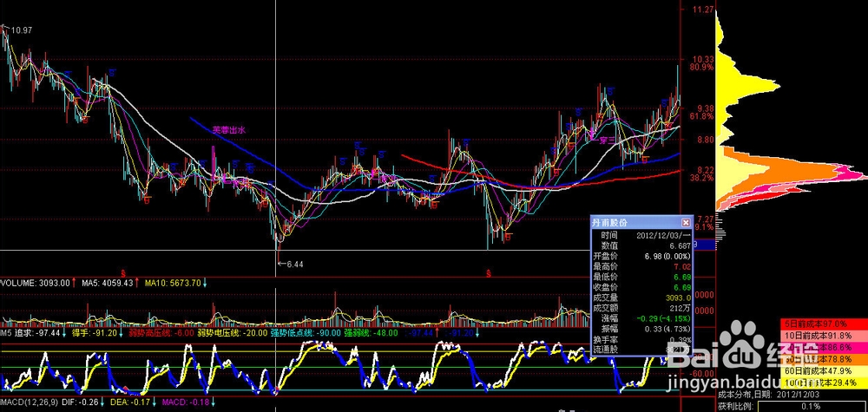This screenshot has width=868, height=412.
Task: Click the VOLUME: 3093.00 indicator label
Action: pyautogui.click(x=36, y=283)
